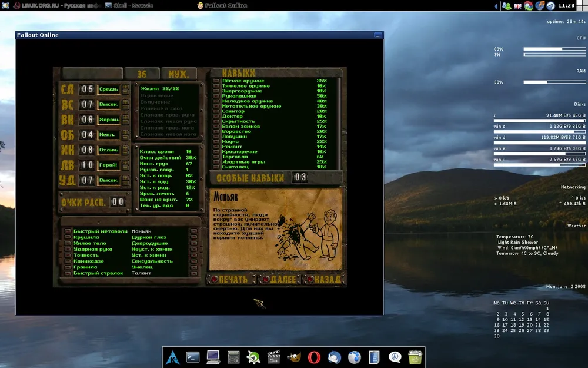Click the two-people contacts tray icon
The height and width of the screenshot is (368, 588).
tap(506, 6)
